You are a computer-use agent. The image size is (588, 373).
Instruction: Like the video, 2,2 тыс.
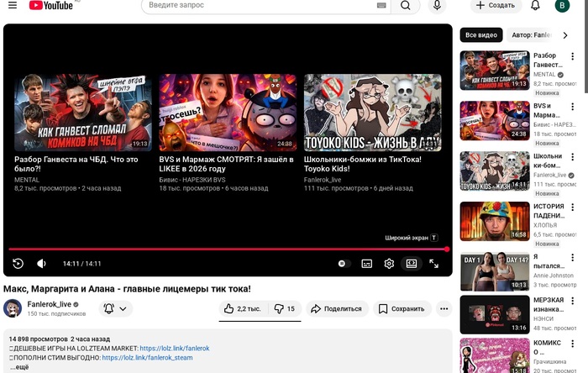[x=243, y=308]
